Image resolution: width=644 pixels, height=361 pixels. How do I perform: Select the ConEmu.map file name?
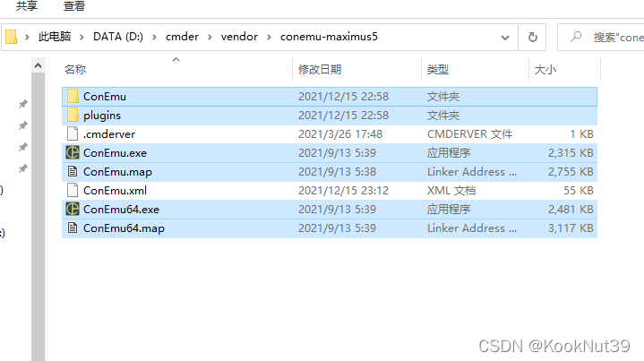click(117, 172)
